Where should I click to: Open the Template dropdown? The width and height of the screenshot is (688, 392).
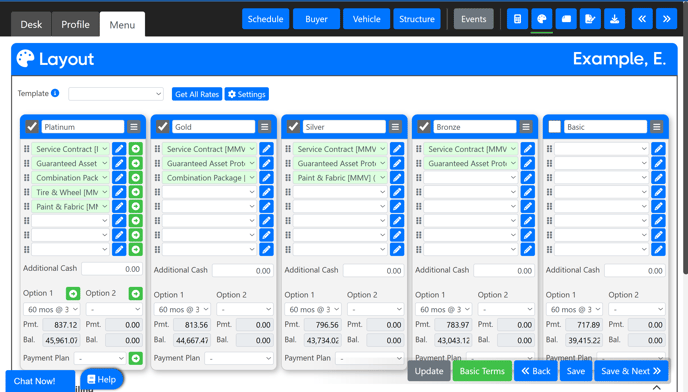coord(116,94)
